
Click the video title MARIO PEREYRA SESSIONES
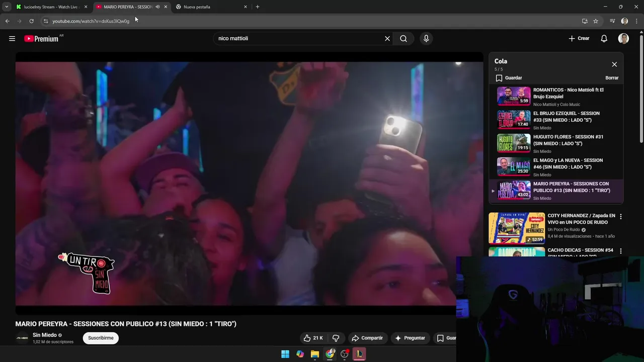(x=126, y=324)
